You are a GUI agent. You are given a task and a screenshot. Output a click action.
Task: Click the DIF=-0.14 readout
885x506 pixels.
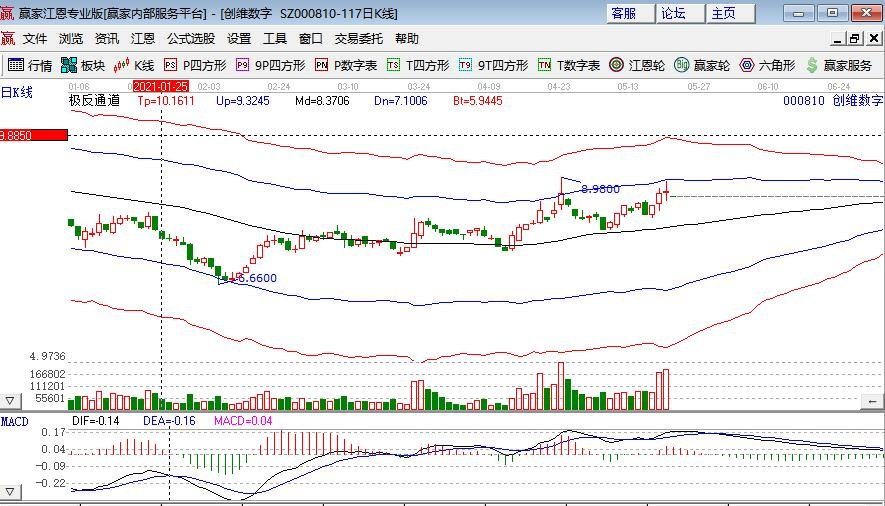96,421
